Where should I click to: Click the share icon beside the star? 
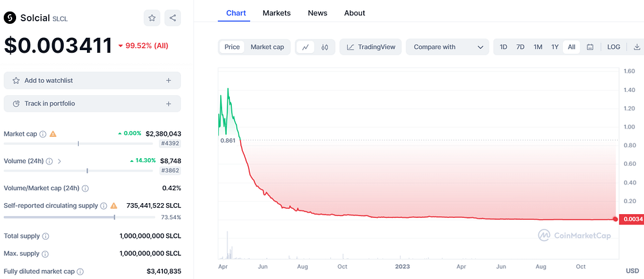tap(173, 18)
